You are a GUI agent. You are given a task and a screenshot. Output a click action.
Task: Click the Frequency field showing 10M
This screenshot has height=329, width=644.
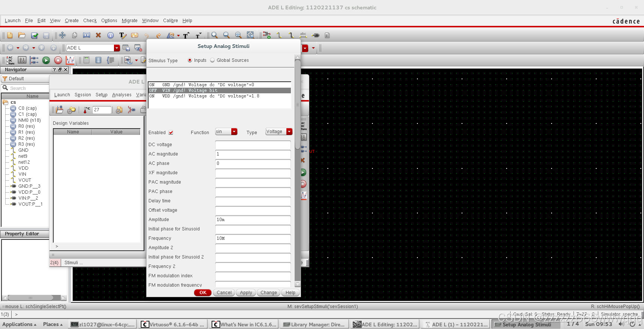(x=253, y=239)
